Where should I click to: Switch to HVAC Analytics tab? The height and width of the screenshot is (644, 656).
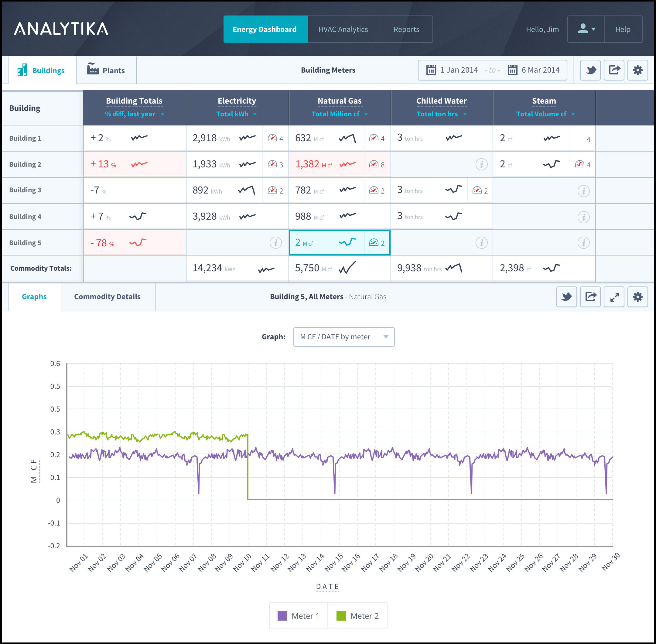coord(343,29)
